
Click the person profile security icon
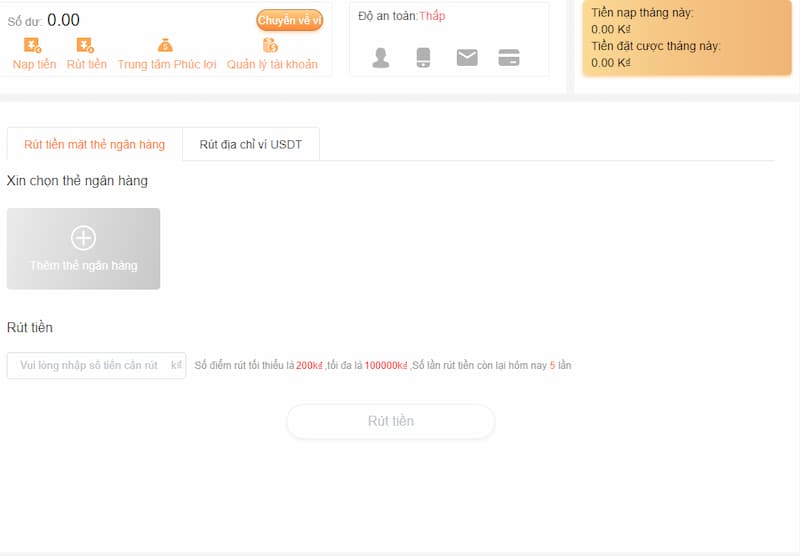pos(381,58)
